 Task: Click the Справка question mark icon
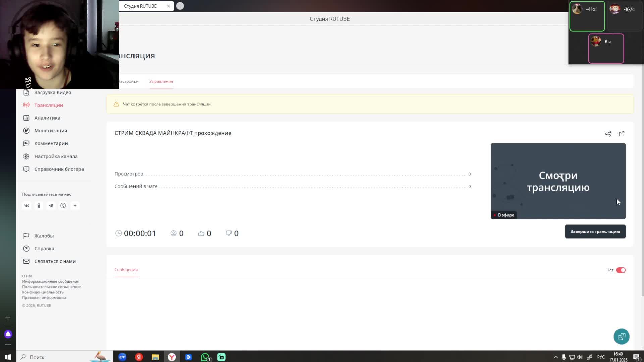26,248
